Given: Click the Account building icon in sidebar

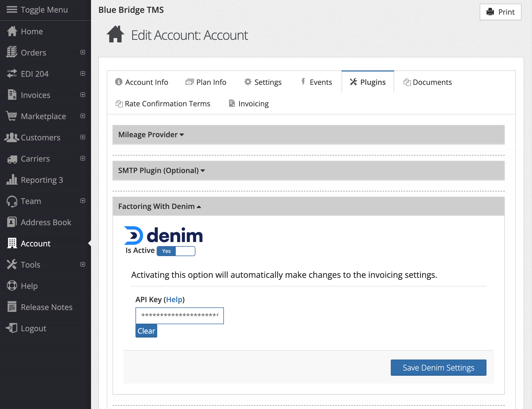Looking at the screenshot, I should pos(12,243).
